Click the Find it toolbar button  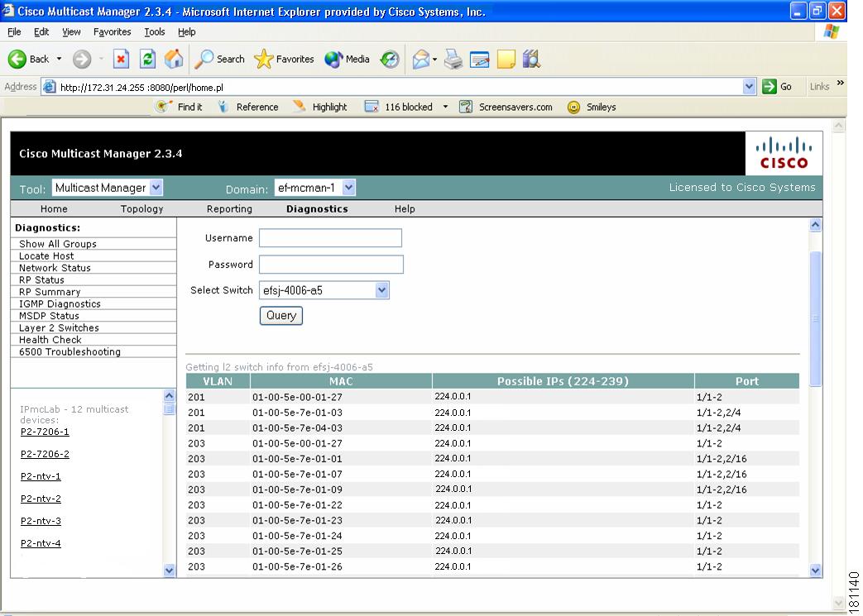click(179, 107)
